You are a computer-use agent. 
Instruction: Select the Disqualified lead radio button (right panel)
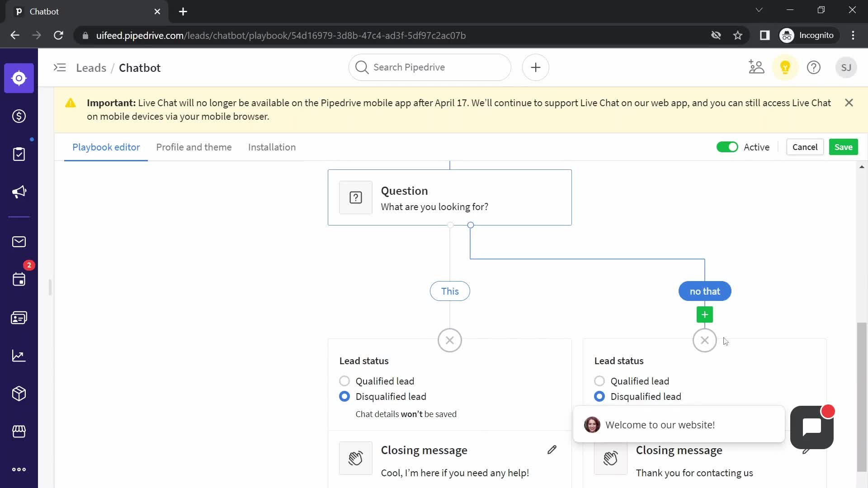[599, 396]
